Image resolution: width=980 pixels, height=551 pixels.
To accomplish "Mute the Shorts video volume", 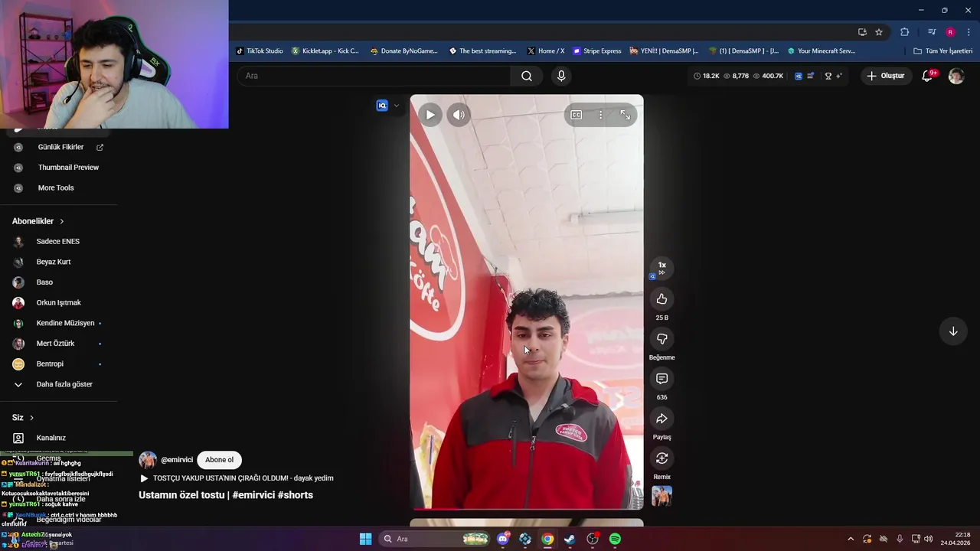I will point(459,115).
